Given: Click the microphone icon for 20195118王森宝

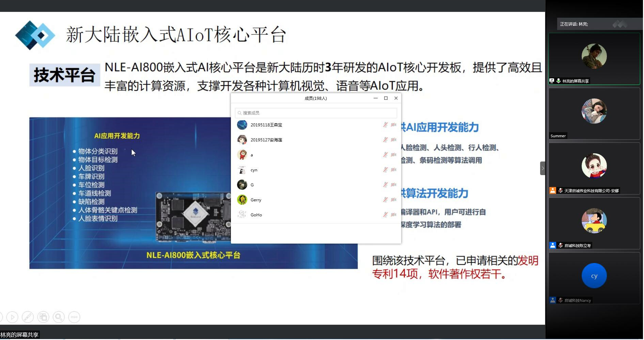Looking at the screenshot, I should coord(385,125).
